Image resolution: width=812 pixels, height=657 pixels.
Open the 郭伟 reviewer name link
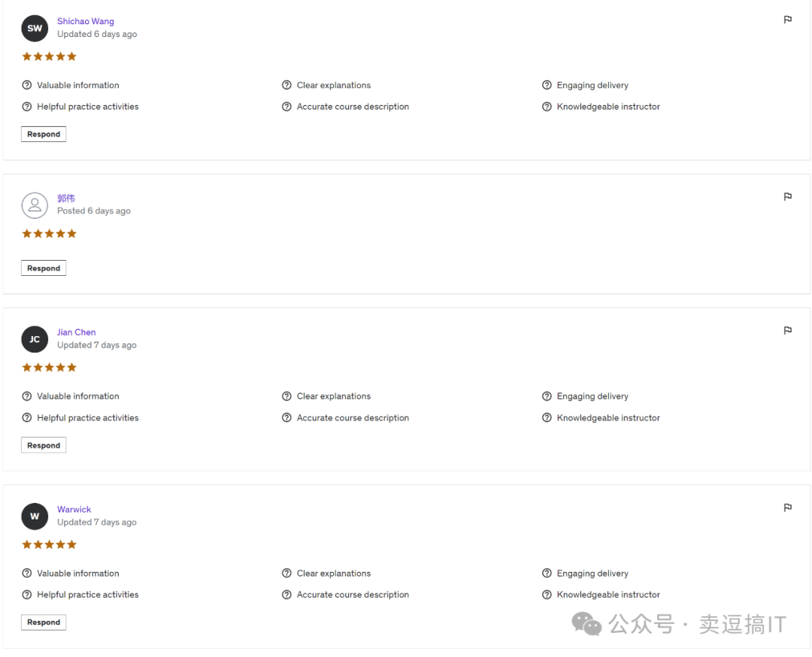click(x=65, y=198)
